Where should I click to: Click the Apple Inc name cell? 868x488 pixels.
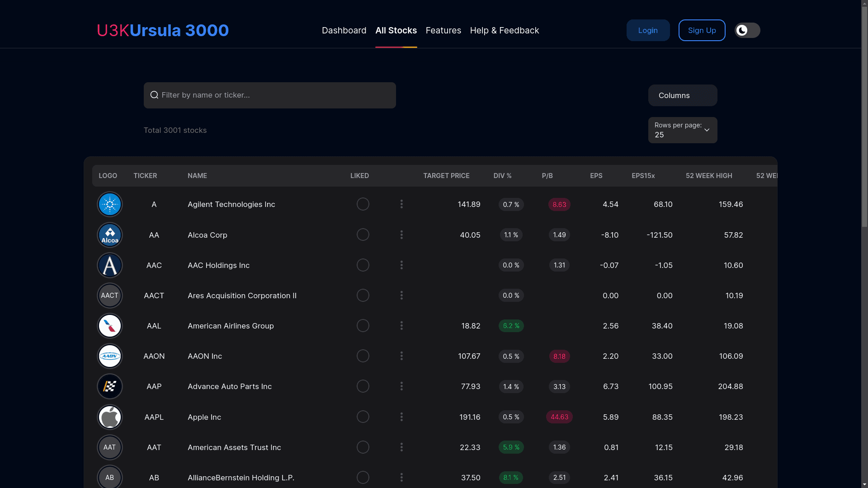point(204,417)
